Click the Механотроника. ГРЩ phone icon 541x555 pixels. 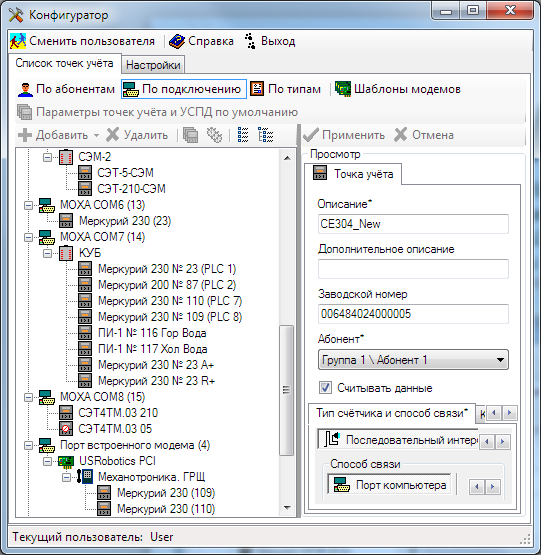point(85,477)
